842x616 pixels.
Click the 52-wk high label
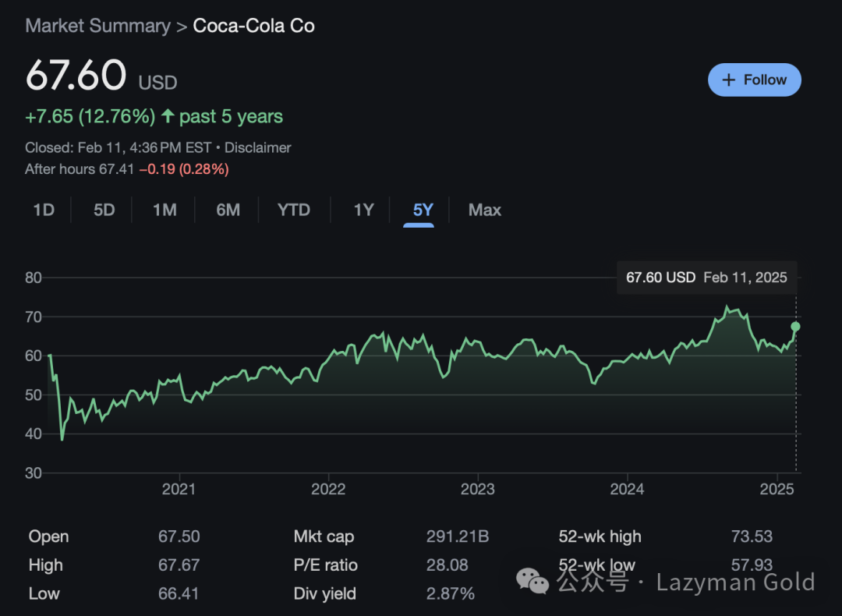point(600,536)
